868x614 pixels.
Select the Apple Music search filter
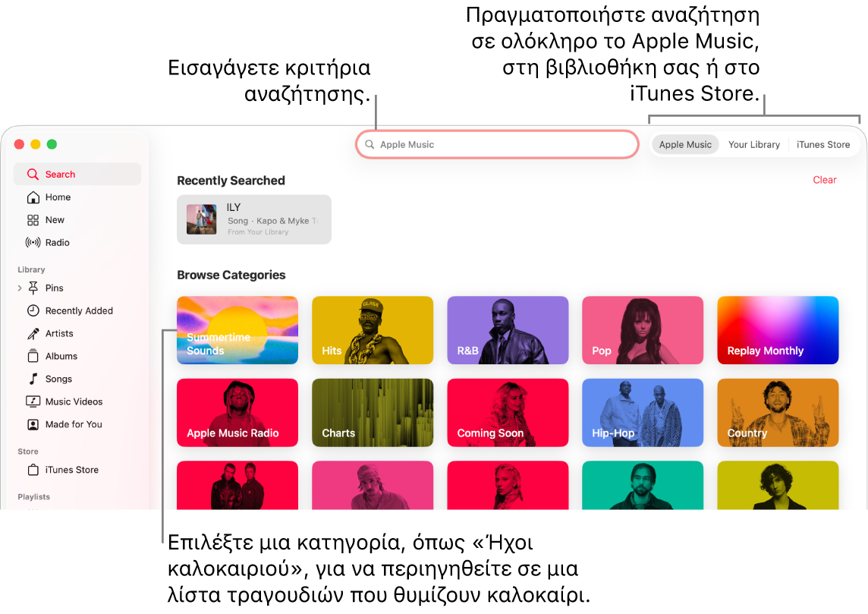[x=685, y=144]
